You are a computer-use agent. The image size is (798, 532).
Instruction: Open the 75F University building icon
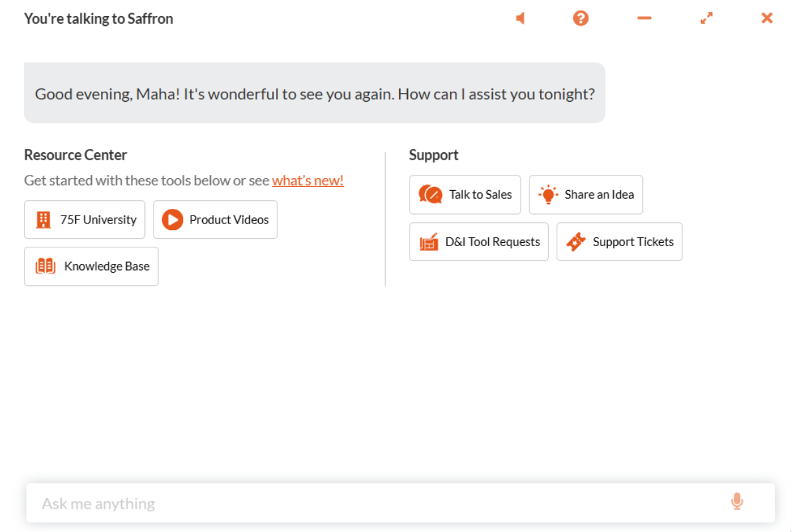tap(43, 220)
